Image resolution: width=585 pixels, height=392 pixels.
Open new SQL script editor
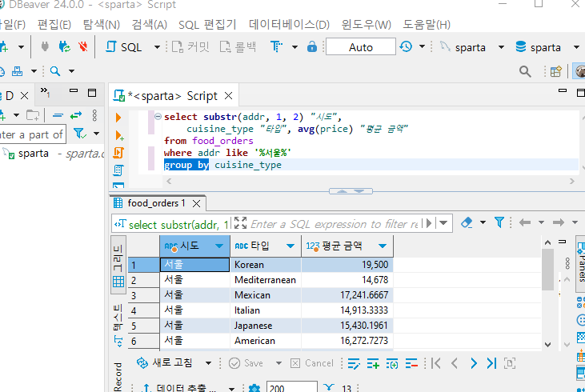click(x=124, y=47)
